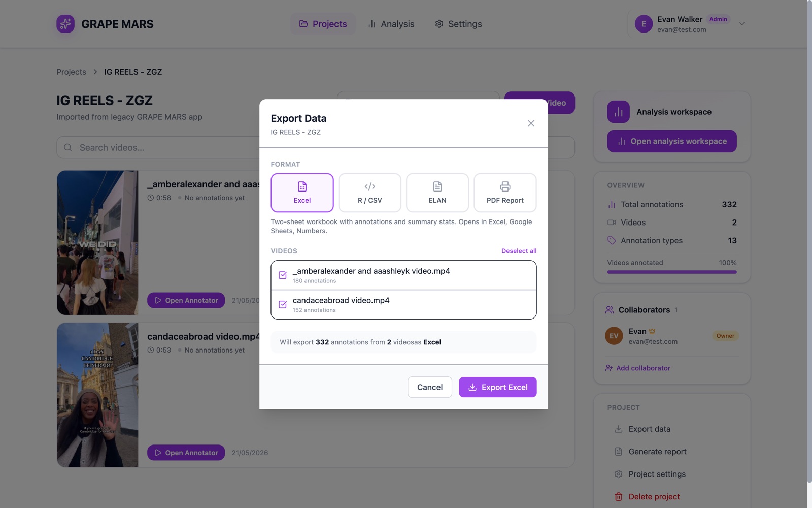The width and height of the screenshot is (812, 508).
Task: Click the Search videos input field
Action: 158,147
